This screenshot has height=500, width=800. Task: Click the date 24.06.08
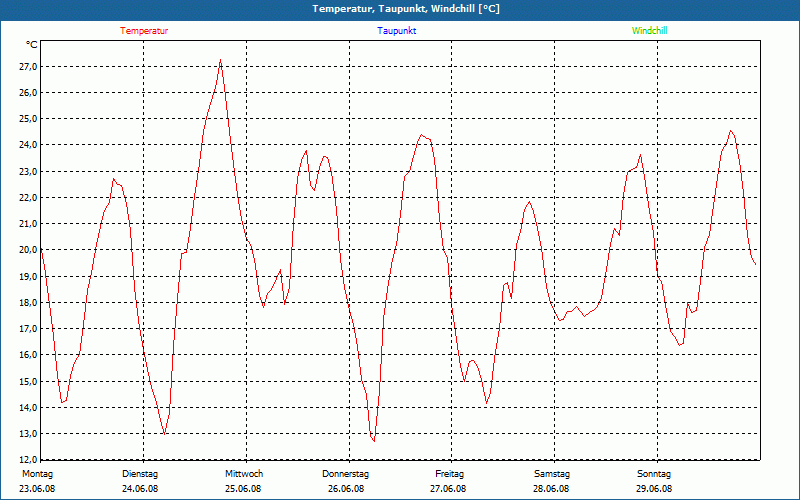pos(140,489)
